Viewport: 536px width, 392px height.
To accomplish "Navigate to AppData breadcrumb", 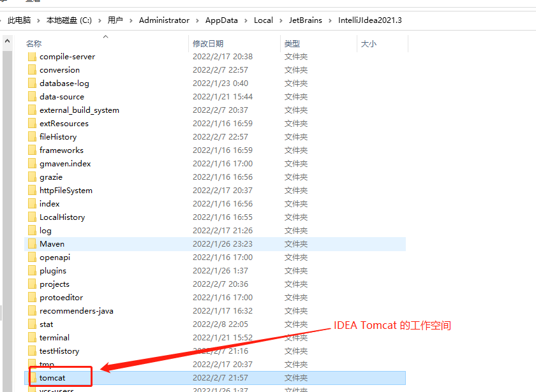I will pyautogui.click(x=221, y=20).
